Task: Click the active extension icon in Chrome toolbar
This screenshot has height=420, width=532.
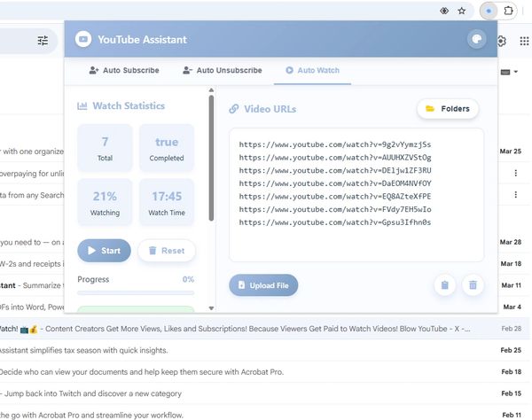Action: click(489, 12)
